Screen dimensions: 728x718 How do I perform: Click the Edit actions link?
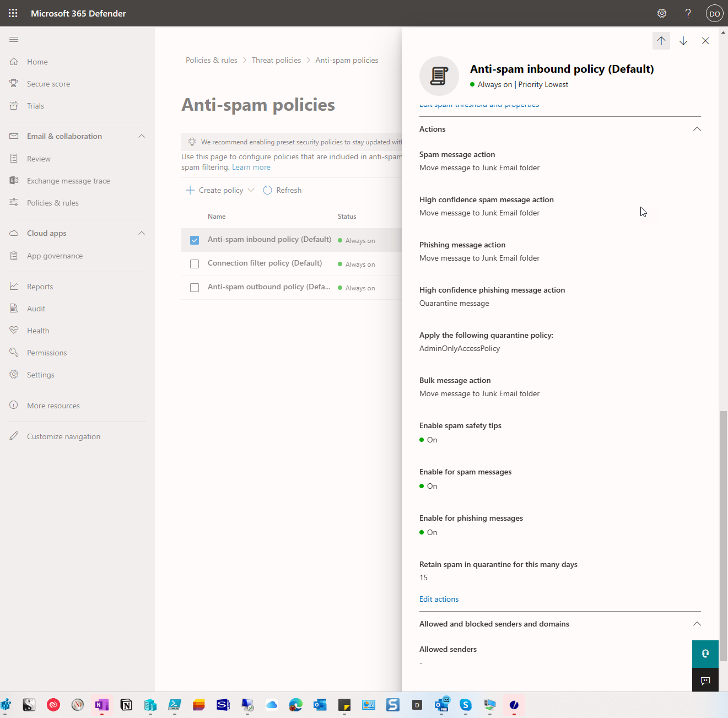439,599
